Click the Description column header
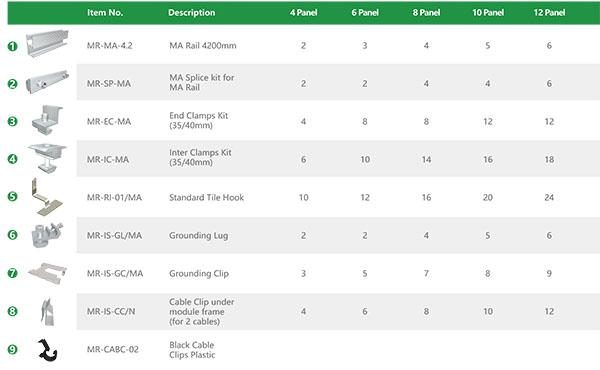Image resolution: width=600 pixels, height=370 pixels. point(192,13)
